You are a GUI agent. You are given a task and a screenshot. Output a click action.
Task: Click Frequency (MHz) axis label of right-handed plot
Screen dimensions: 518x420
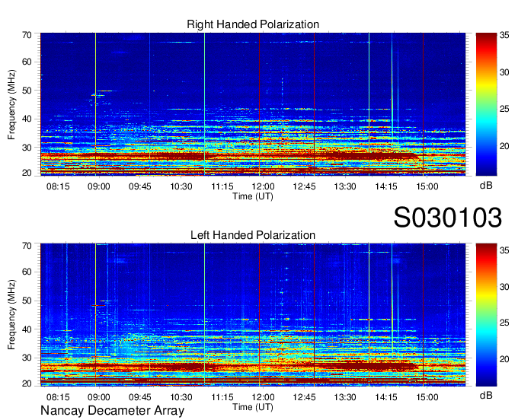pos(11,104)
